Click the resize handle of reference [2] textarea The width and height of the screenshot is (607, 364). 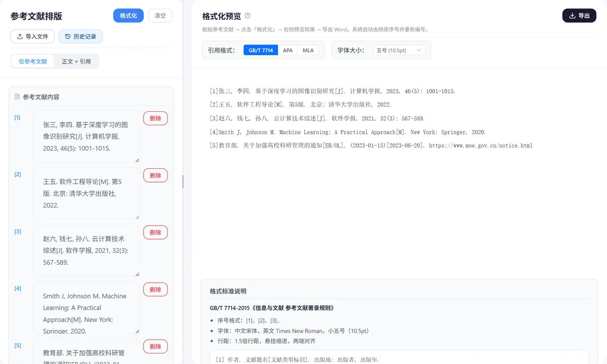tap(137, 217)
